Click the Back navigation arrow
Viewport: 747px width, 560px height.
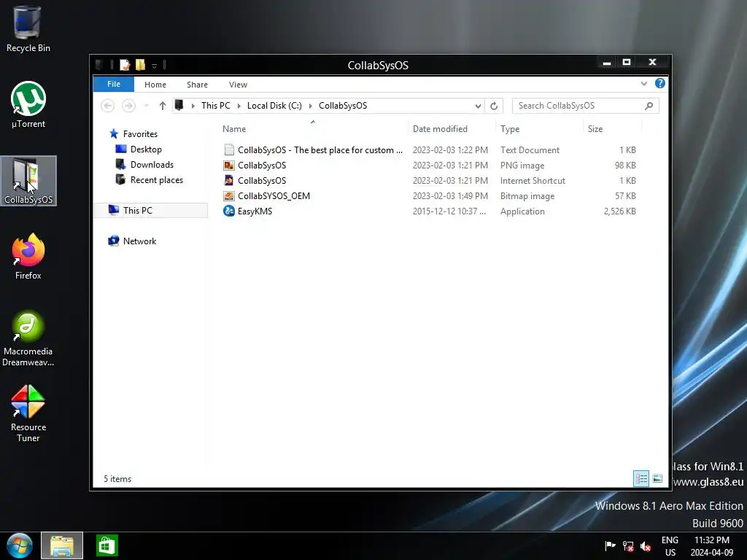108,106
